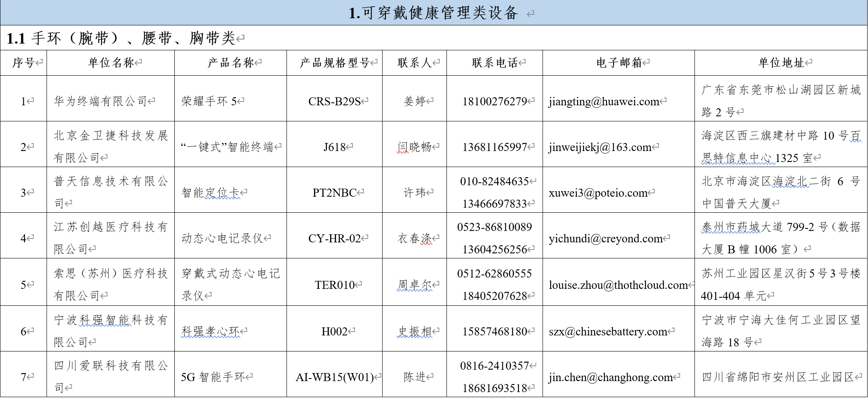868x398 pixels.
Task: Click the model cell 'AI-WB15(W01)'
Action: 335,377
